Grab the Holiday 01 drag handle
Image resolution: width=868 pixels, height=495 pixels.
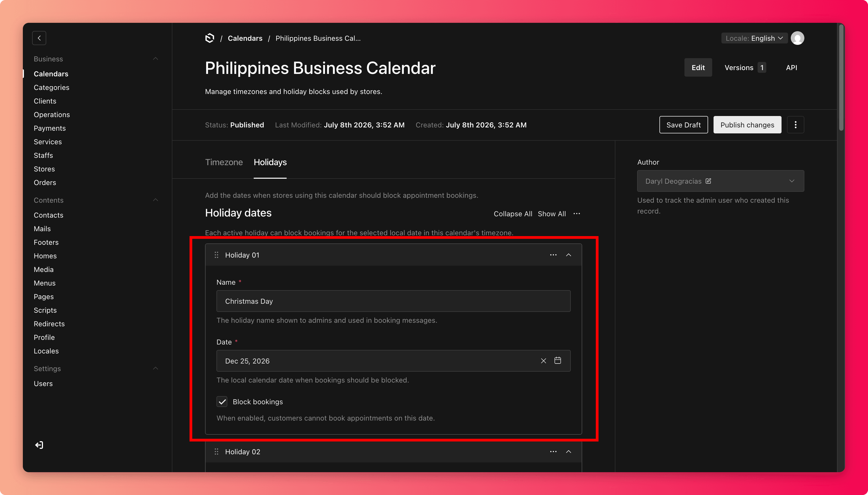(216, 255)
